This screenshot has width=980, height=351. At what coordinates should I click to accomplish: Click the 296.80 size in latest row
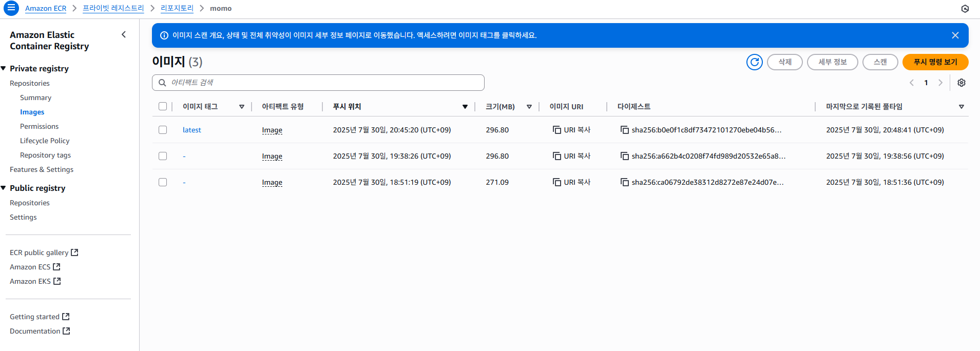coord(497,130)
